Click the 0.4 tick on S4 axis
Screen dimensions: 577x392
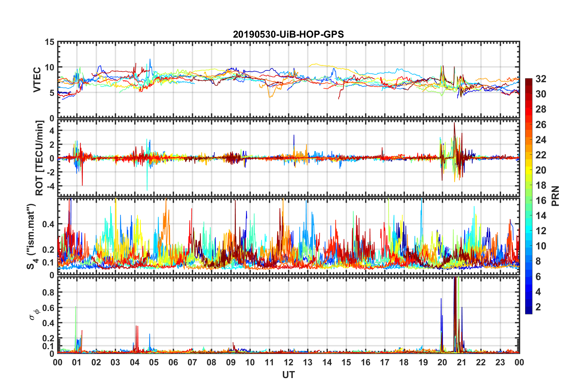tap(49, 224)
